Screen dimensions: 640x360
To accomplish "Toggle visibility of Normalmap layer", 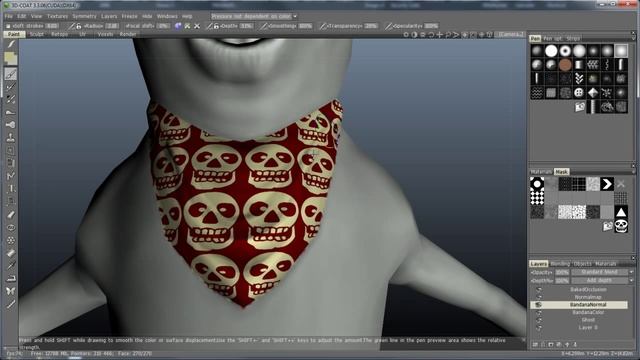I will click(x=539, y=297).
